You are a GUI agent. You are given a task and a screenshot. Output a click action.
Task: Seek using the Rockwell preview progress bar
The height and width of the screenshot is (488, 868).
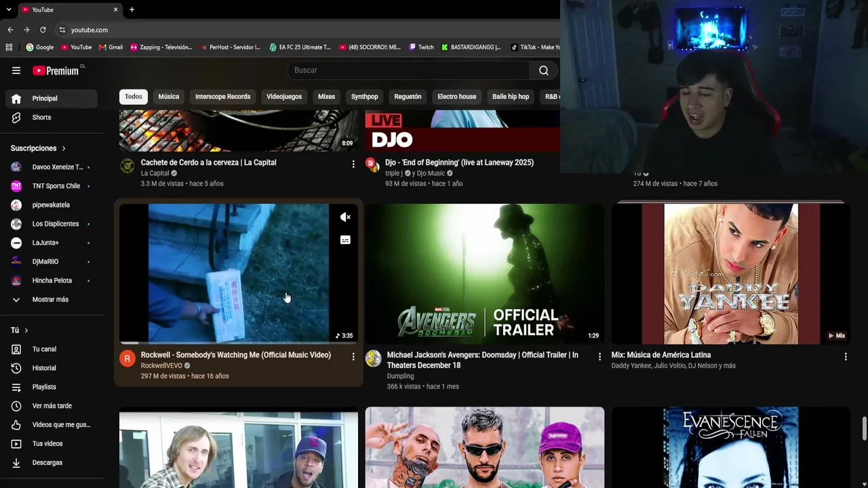239,343
